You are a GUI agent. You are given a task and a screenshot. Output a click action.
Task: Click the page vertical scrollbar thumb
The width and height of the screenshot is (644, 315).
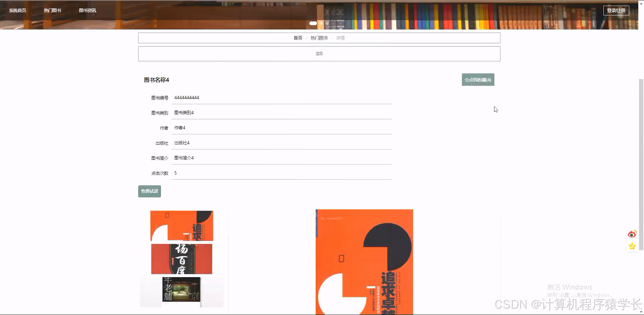[x=641, y=165]
